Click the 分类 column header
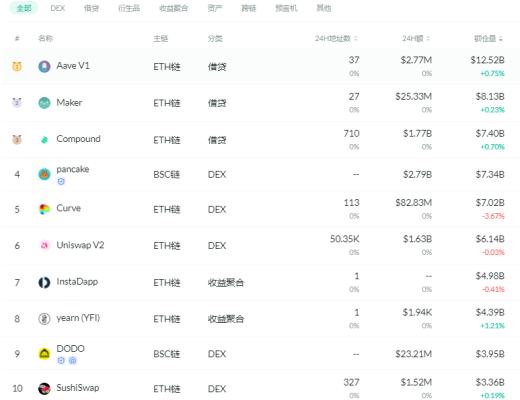 click(215, 39)
